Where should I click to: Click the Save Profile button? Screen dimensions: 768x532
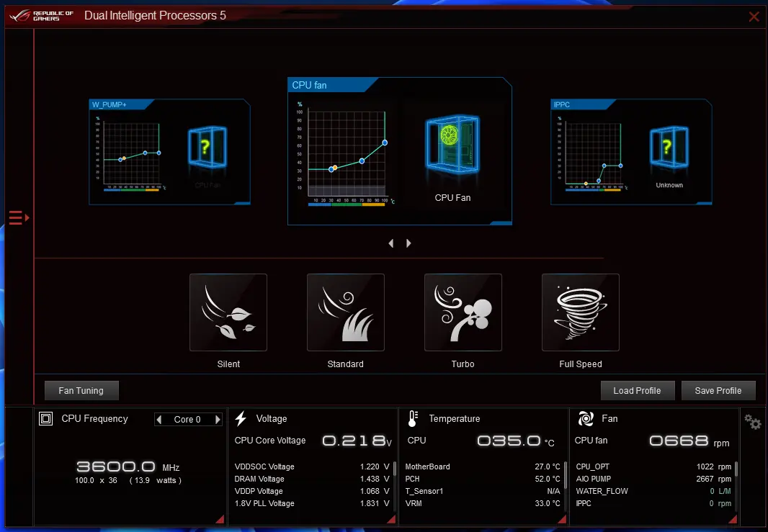tap(718, 391)
